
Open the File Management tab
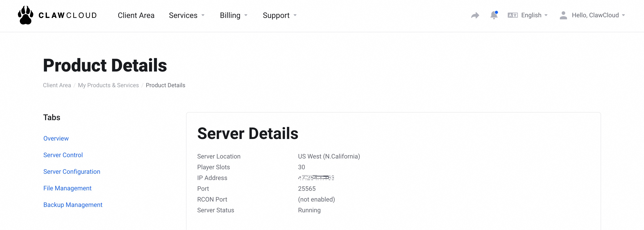68,188
